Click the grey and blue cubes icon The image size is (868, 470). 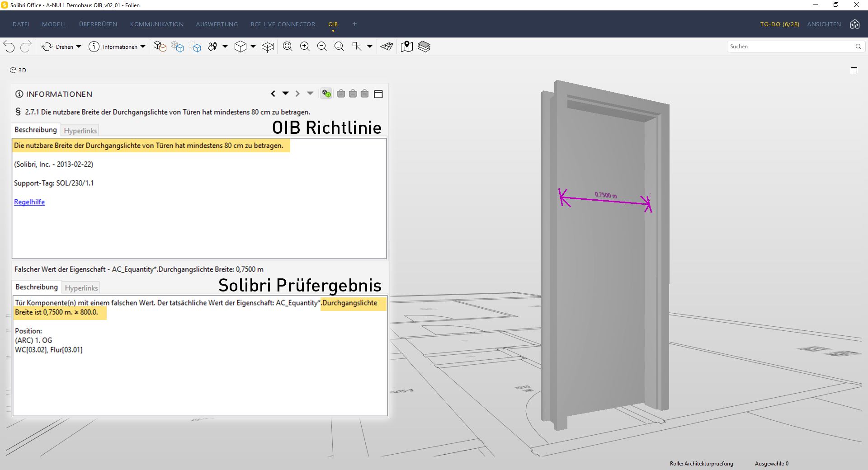177,47
